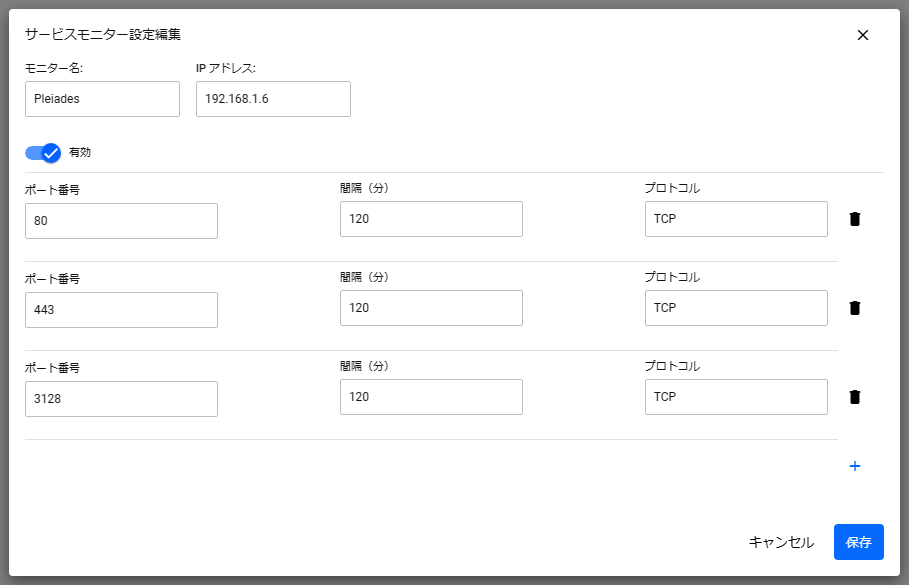Screen dimensions: 909x585
Task: Click the interval field in the port 80 row
Action: (x=431, y=219)
